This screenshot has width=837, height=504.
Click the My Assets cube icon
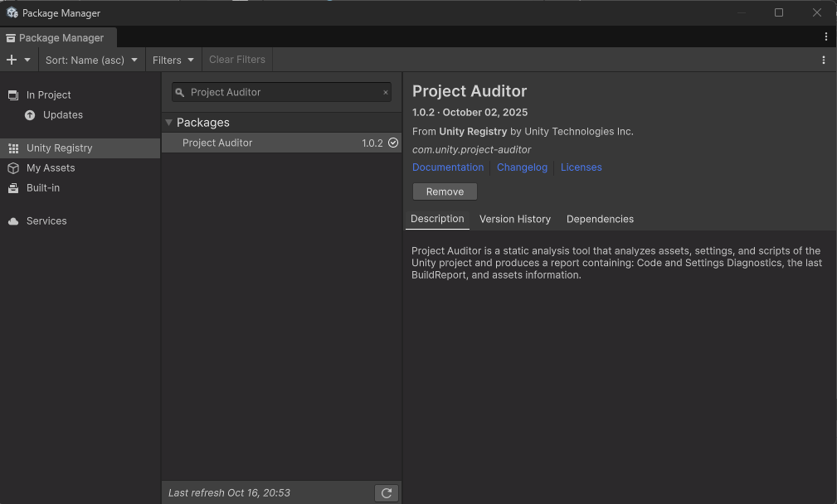point(13,168)
